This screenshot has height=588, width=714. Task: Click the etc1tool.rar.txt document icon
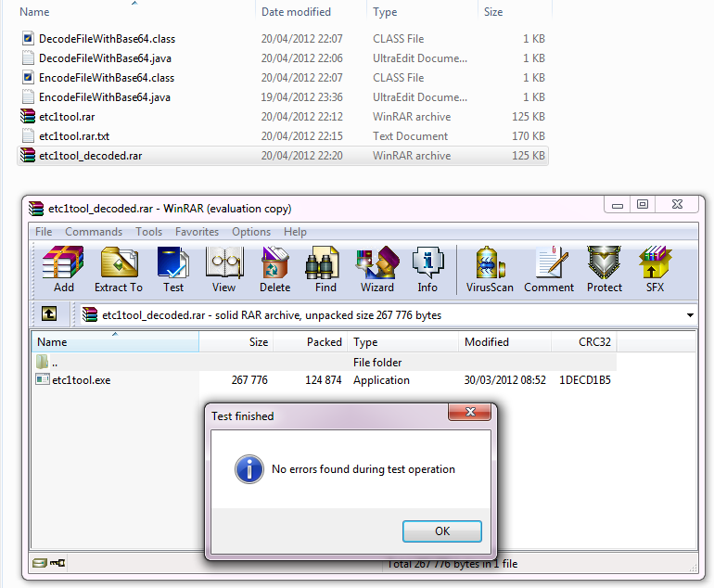coord(28,135)
